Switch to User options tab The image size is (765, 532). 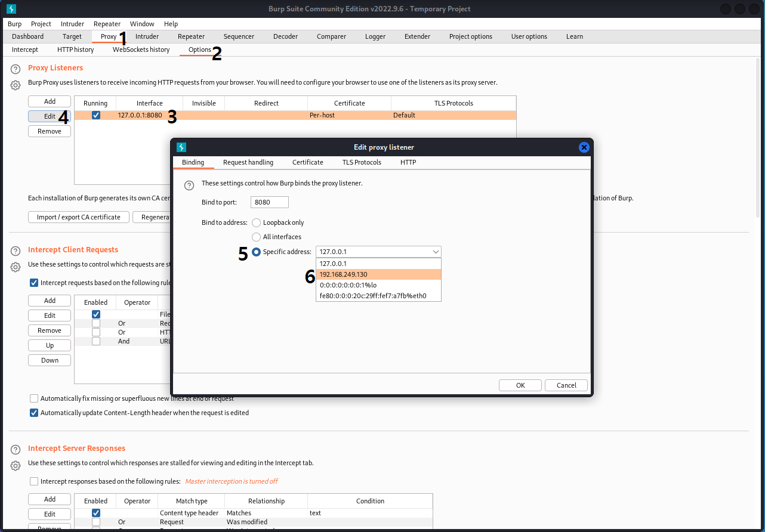529,36
